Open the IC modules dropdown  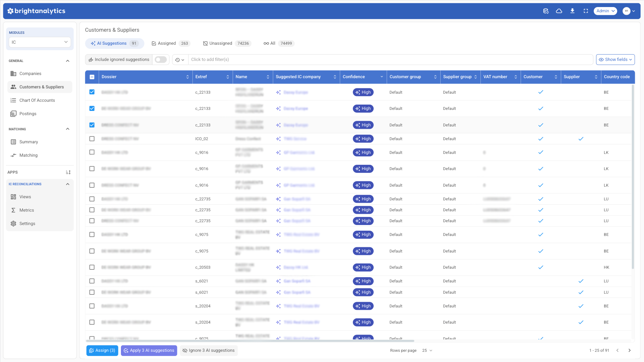[39, 42]
